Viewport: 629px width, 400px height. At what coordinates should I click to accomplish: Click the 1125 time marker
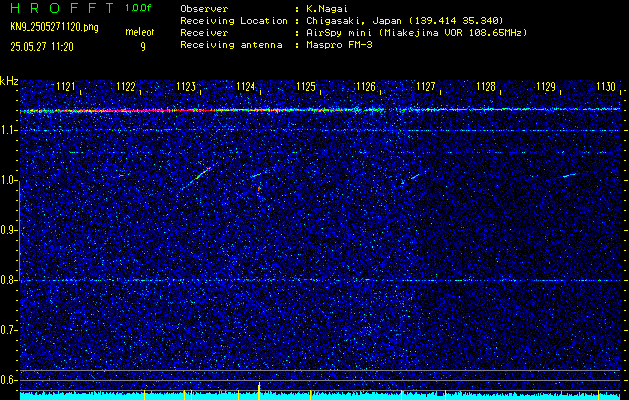306,86
